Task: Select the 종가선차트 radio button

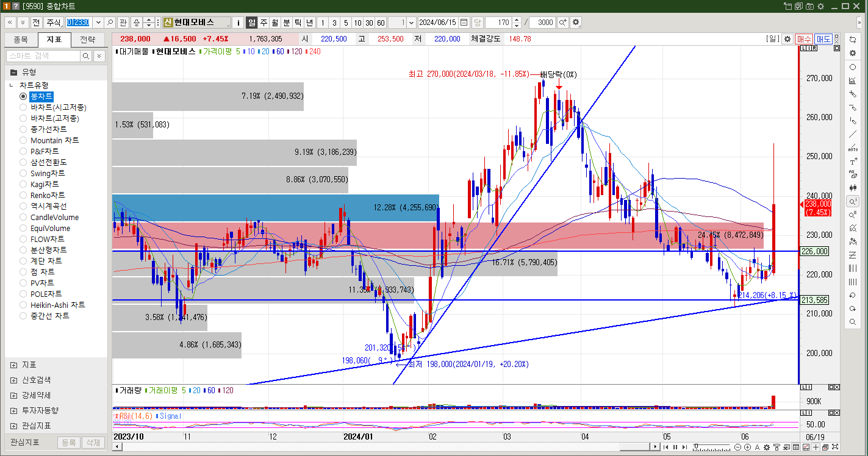Action: coord(23,129)
